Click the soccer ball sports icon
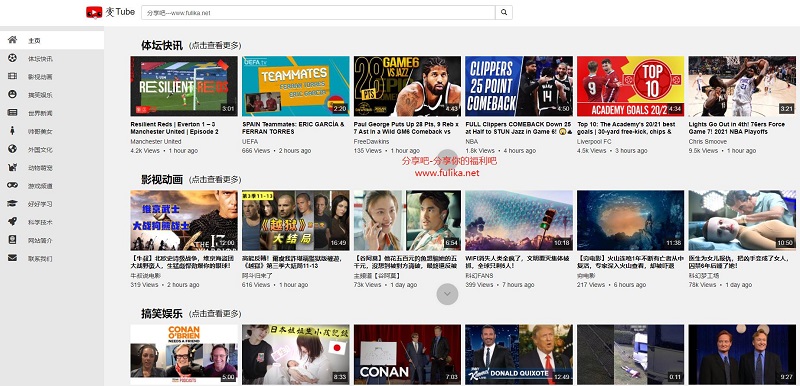Screen dimensions: 800x386 tap(12, 58)
